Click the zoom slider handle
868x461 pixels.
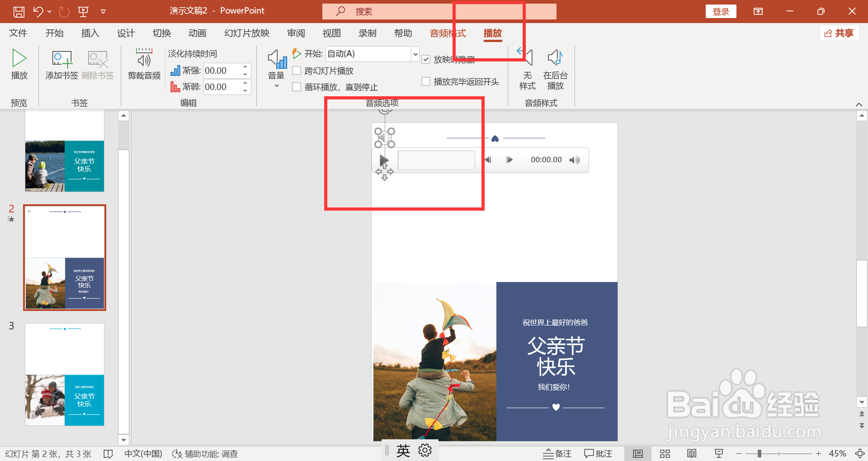759,453
